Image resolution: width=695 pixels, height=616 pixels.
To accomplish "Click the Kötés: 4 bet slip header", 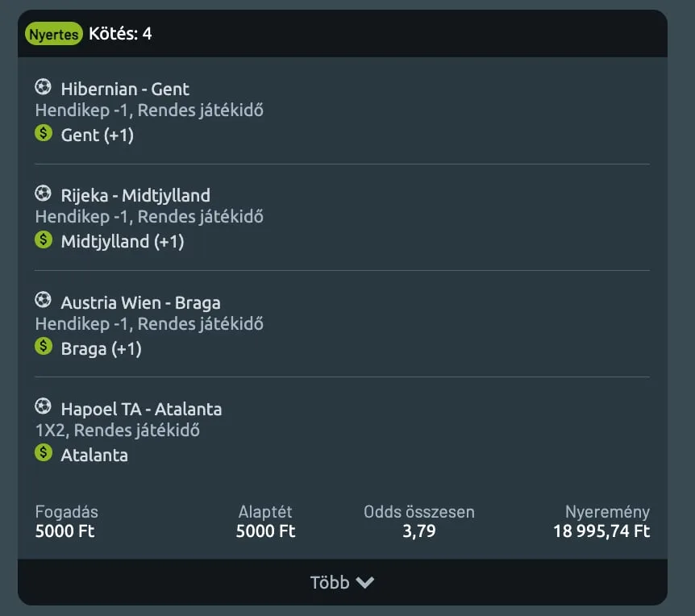I will coord(120,34).
